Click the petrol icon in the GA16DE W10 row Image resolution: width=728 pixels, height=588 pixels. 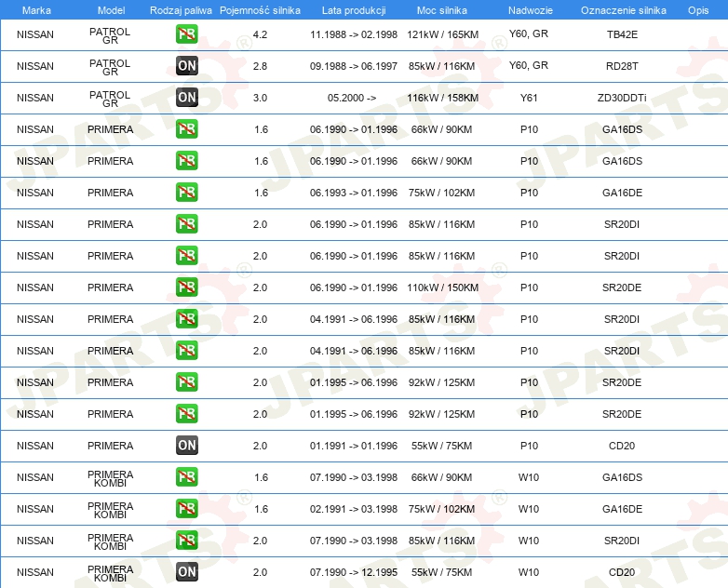click(186, 508)
